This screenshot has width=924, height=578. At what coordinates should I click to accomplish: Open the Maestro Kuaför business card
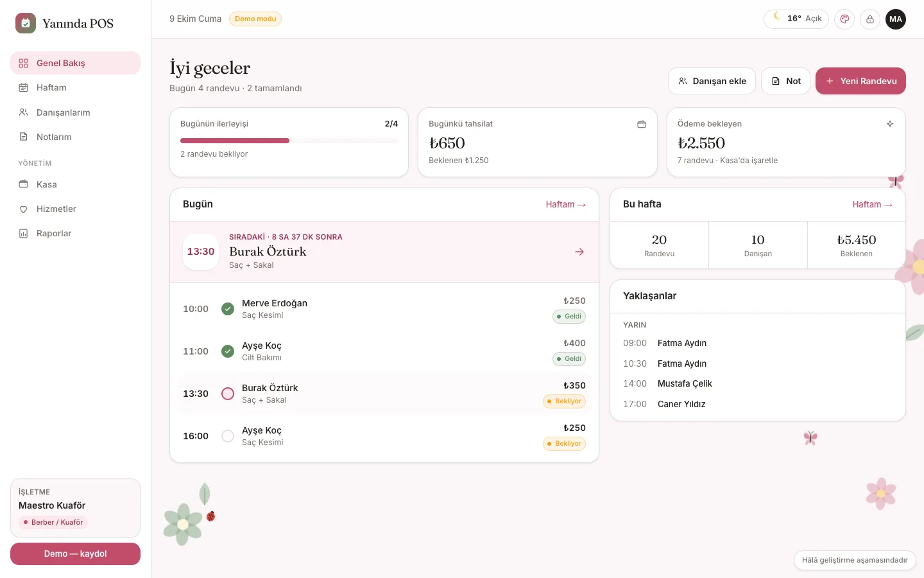(75, 507)
